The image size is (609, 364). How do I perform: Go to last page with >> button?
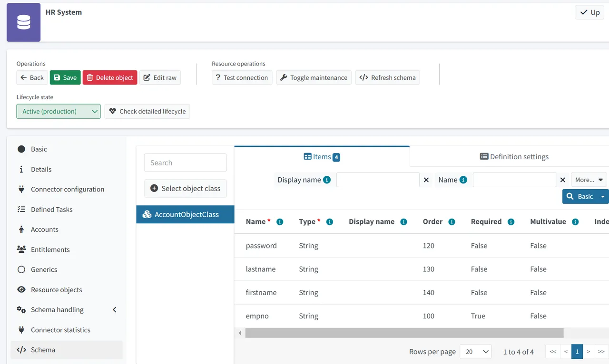[x=601, y=352]
